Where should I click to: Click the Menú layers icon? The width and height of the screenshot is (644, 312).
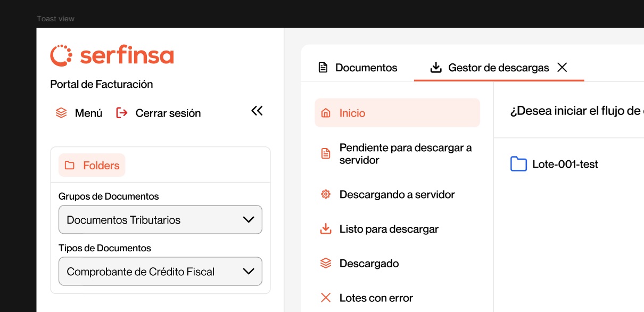[x=61, y=113]
